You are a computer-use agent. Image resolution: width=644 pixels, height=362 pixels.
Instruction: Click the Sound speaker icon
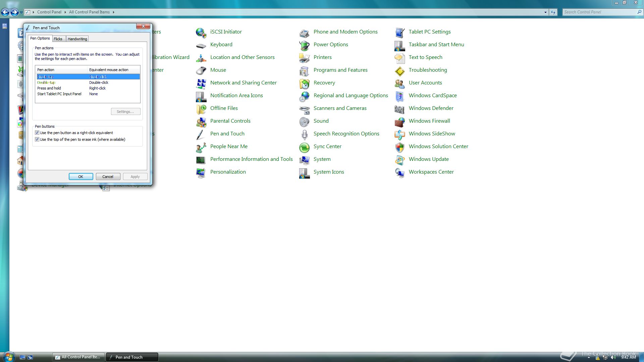pos(304,122)
